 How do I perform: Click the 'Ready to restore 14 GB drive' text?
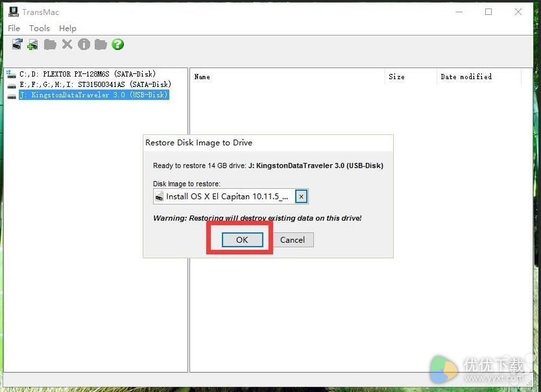(x=268, y=165)
